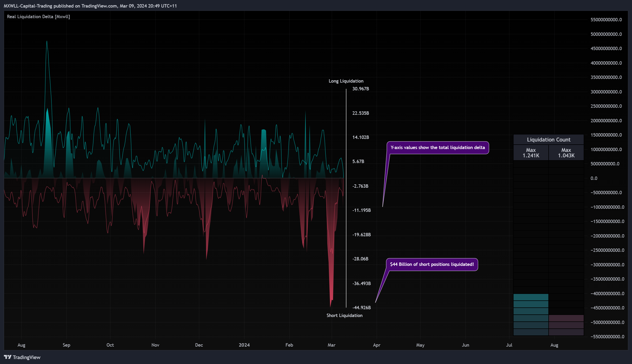Click the Jul label on time axis
The width and height of the screenshot is (632, 364).
509,345
